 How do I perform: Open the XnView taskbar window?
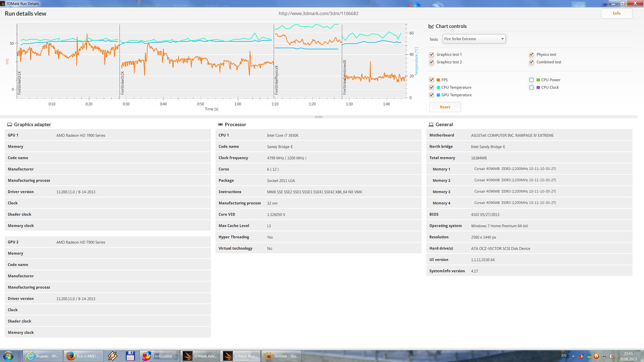click(x=281, y=356)
